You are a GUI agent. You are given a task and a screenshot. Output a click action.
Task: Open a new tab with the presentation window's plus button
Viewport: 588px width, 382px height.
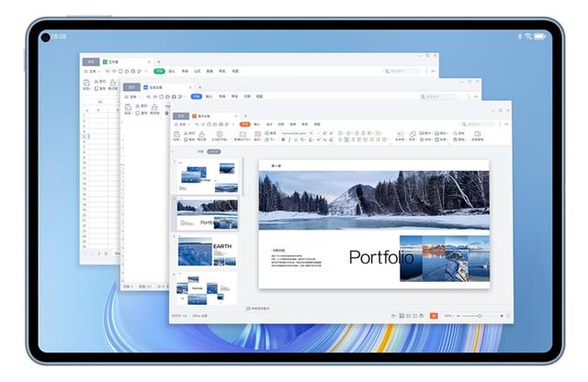click(245, 116)
